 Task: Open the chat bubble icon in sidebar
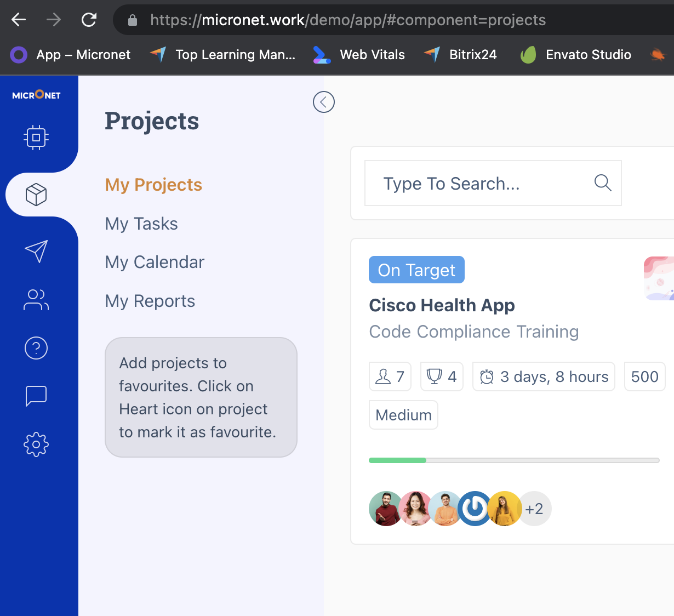(36, 396)
